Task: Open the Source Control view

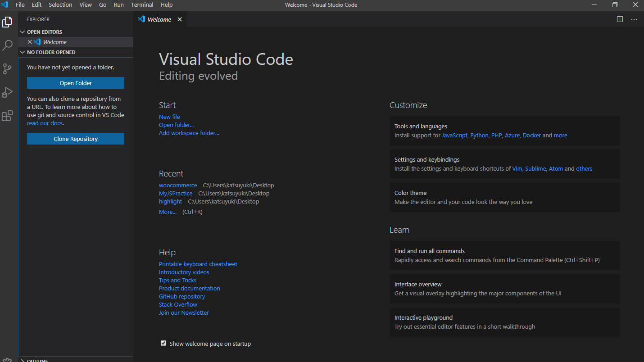Action: pos(7,68)
